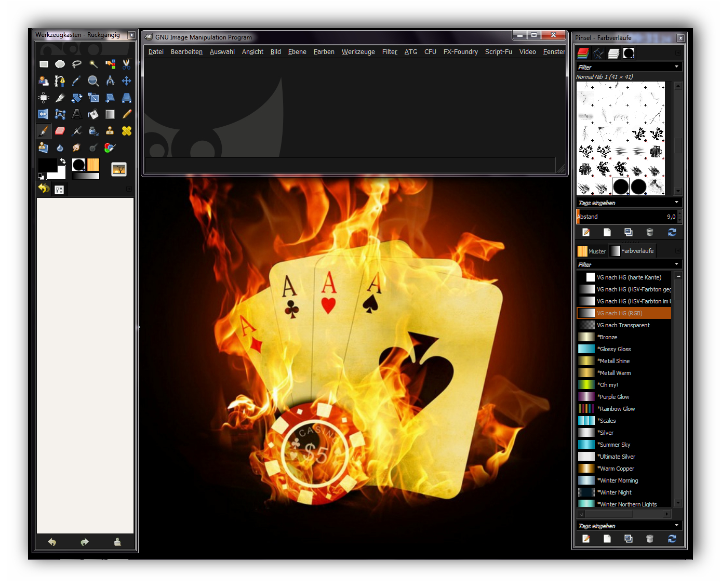
Task: Select the Pencil tool
Action: point(127,114)
